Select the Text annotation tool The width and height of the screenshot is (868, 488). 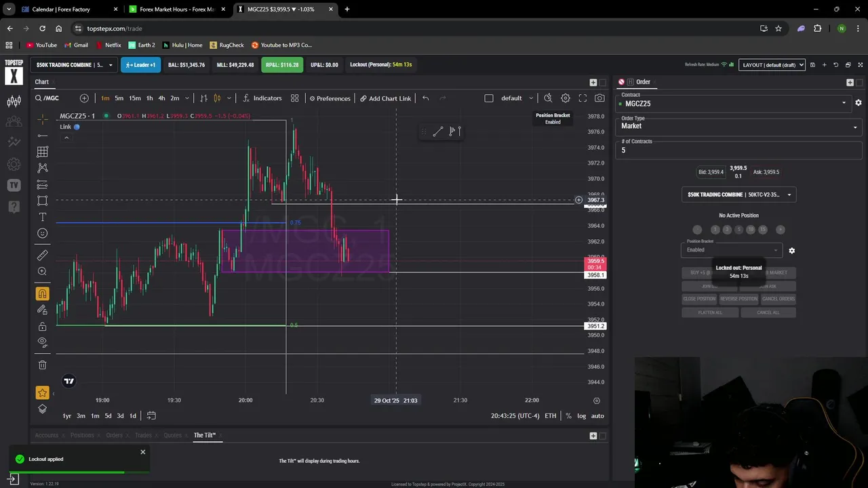click(42, 217)
